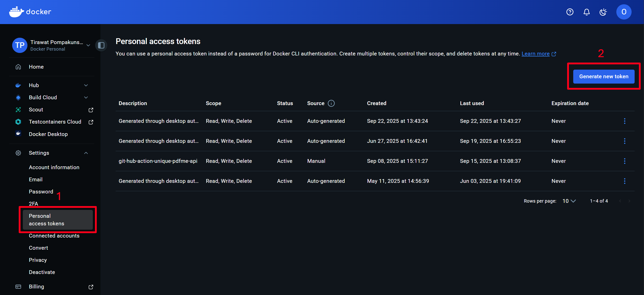Click Generate new token button
The image size is (644, 295).
(x=604, y=76)
